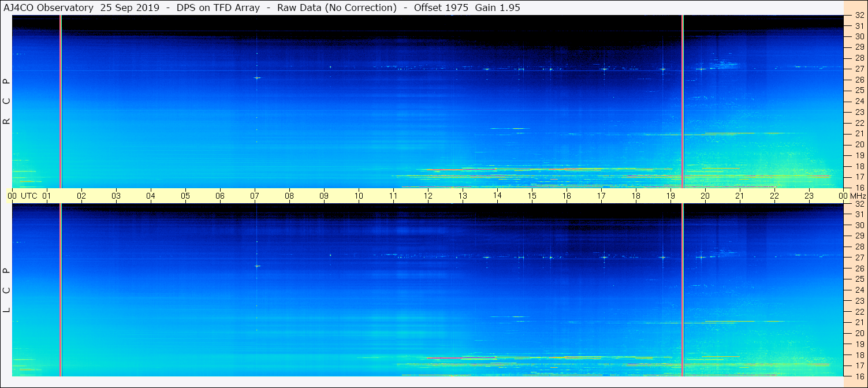The image size is (868, 388).
Task: Pick the 23 hour label on the time axis
Action: tap(809, 196)
